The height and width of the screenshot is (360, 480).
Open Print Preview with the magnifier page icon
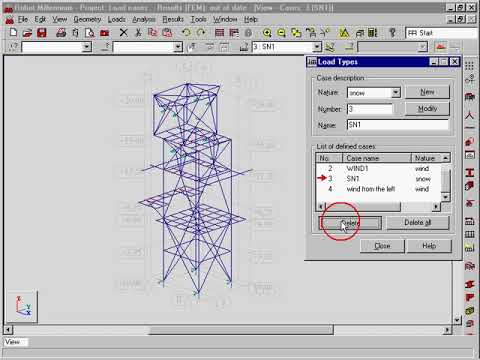[90, 32]
